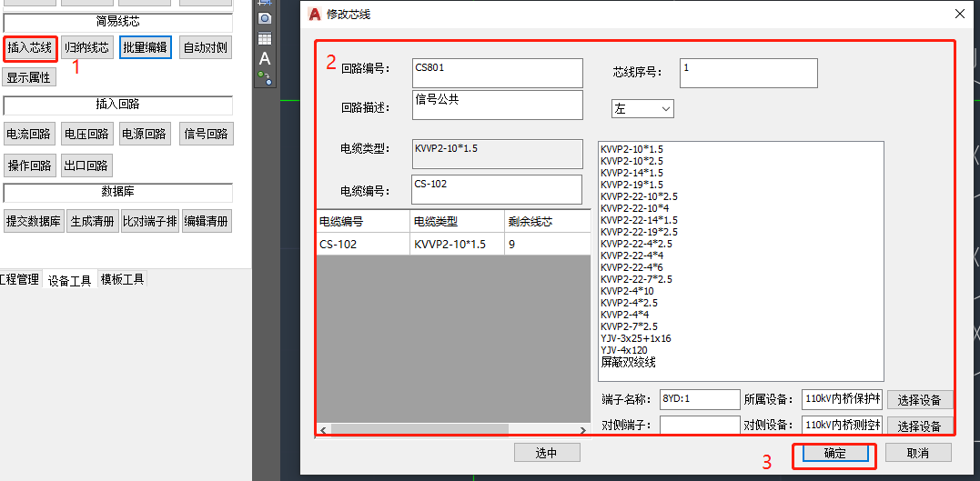Select the Table tool icon

(265, 38)
